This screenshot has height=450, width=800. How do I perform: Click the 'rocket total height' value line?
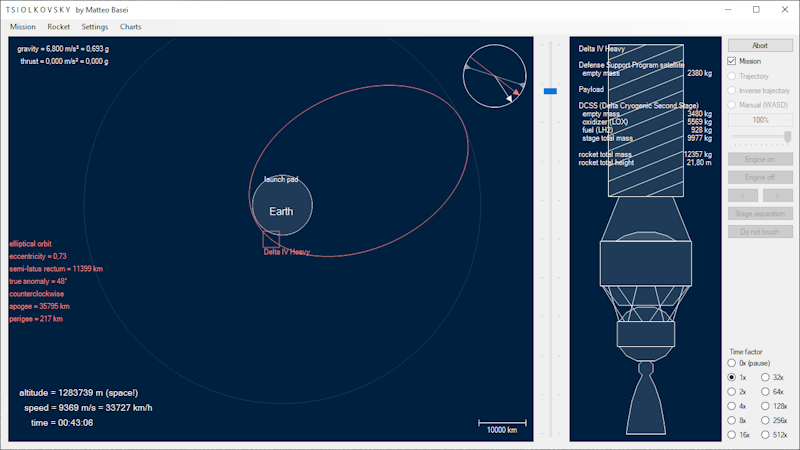pos(645,163)
